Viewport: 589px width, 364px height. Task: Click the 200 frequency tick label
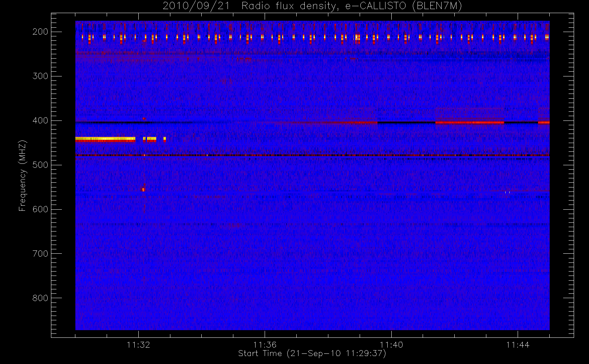point(40,32)
